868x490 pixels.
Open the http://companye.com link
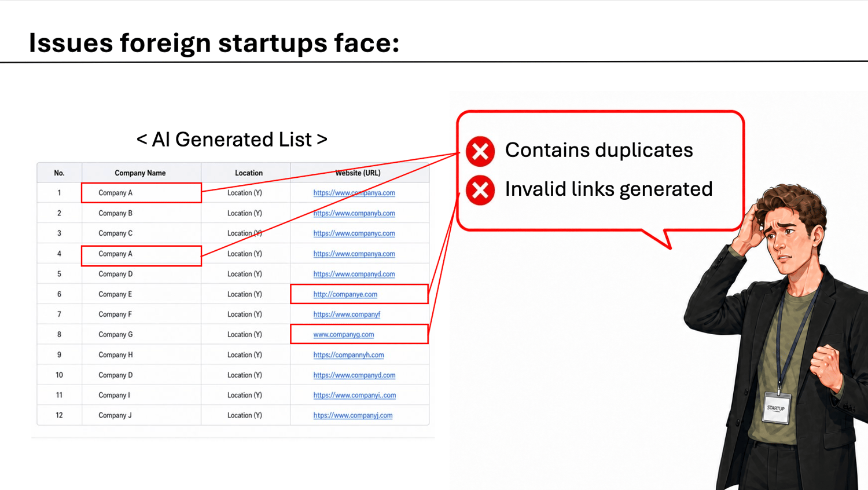345,294
